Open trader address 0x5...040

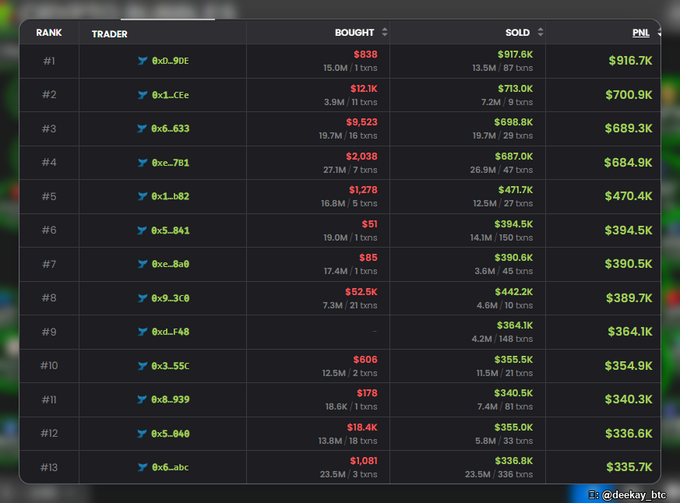170,433
